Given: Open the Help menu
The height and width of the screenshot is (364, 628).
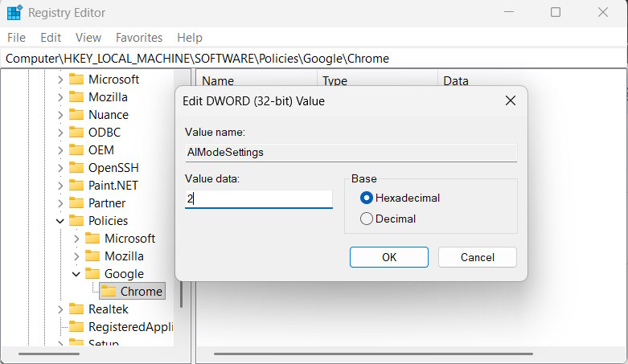Looking at the screenshot, I should (x=190, y=38).
